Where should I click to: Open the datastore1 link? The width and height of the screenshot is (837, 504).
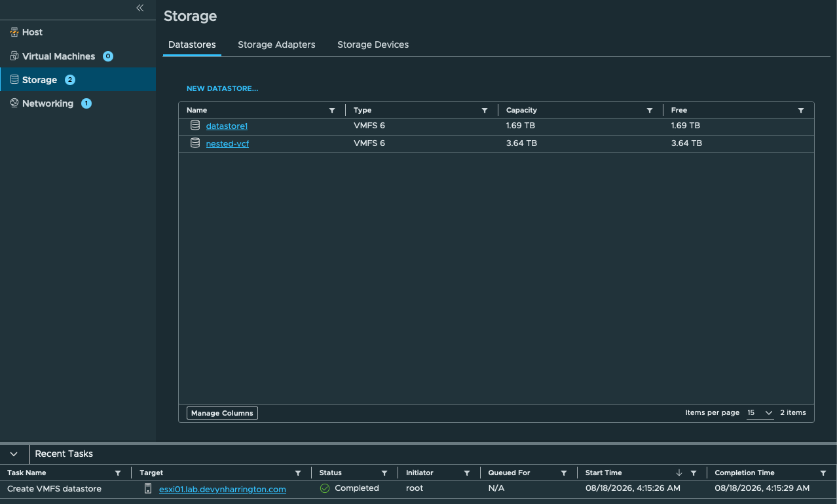[x=227, y=126]
